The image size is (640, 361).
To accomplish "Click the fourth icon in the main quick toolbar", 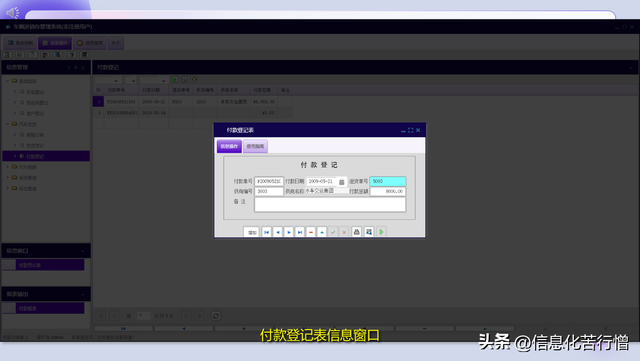I will [45, 55].
